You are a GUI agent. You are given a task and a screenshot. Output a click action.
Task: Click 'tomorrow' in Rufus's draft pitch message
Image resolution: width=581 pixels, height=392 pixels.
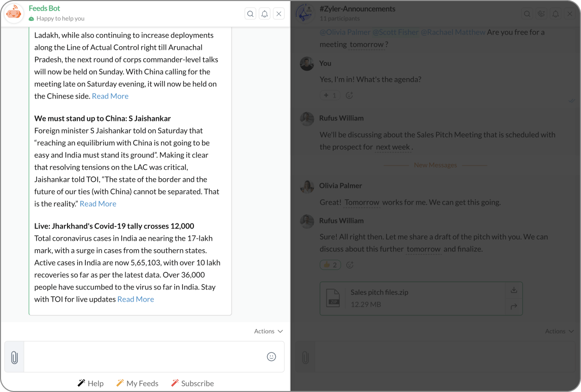click(424, 249)
